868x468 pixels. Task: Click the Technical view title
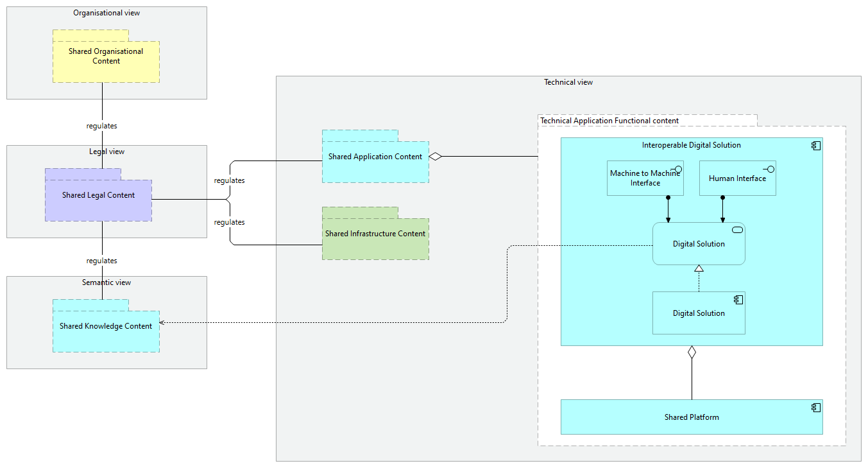[x=568, y=82]
